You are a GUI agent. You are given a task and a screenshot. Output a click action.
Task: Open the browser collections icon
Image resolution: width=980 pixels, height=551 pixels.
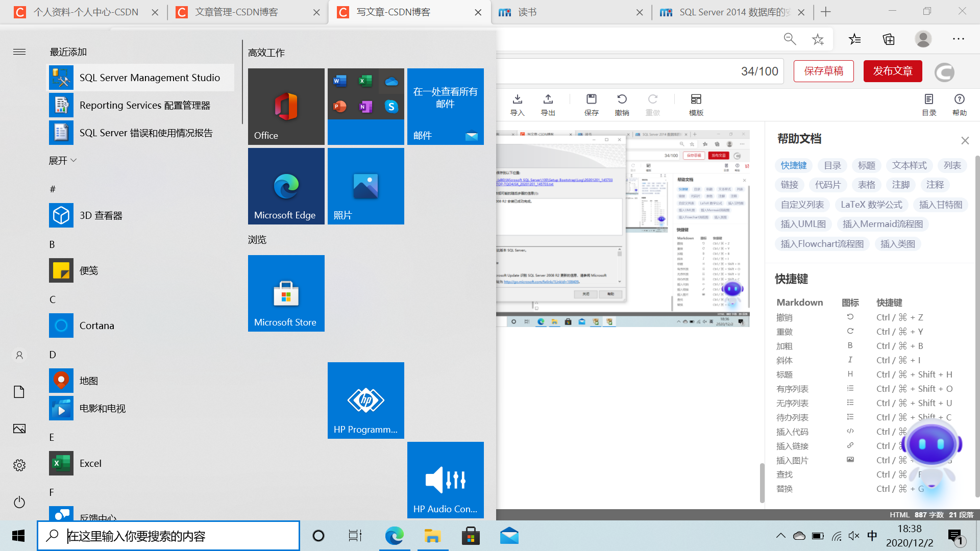coord(889,39)
